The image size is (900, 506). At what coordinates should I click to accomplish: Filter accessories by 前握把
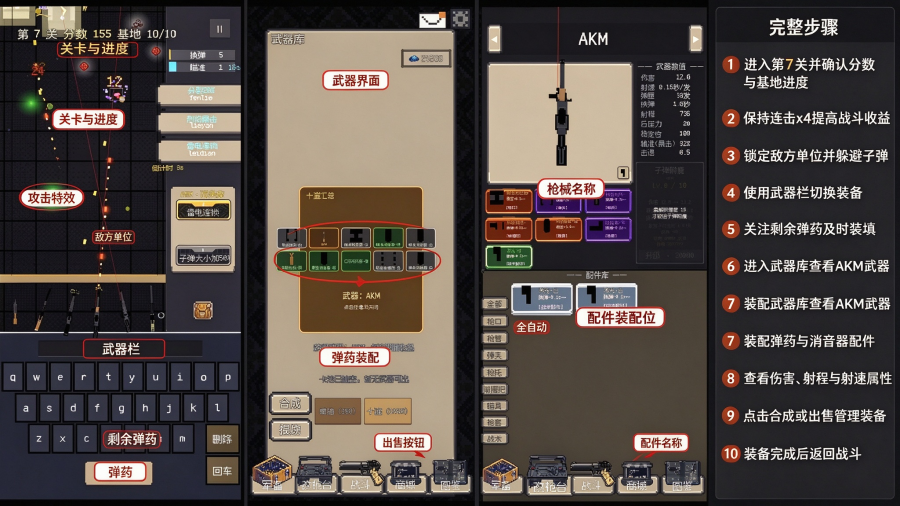click(x=494, y=389)
